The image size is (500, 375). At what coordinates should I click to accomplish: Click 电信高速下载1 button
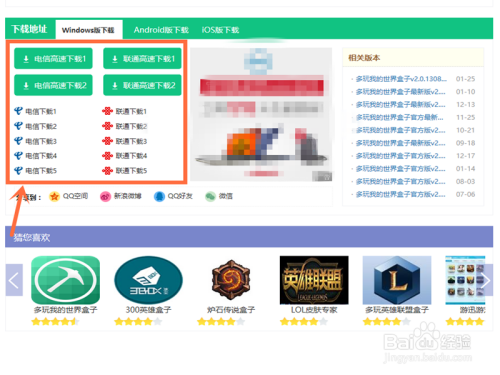pyautogui.click(x=53, y=59)
